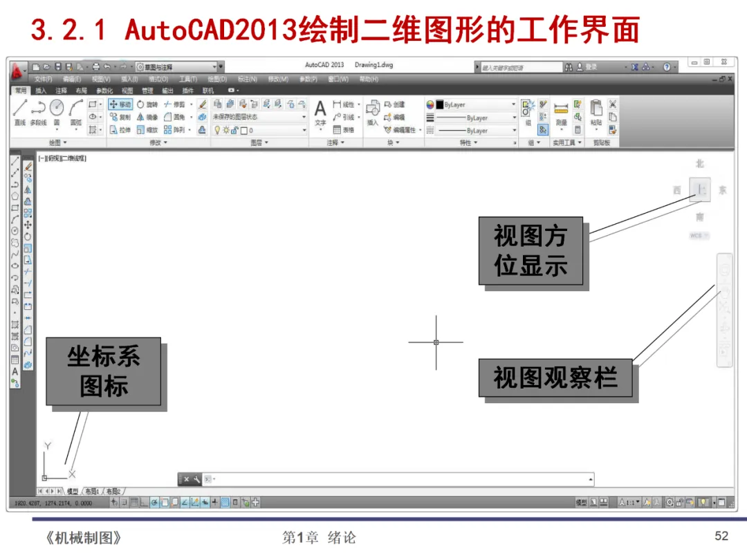
Task: Click the 线性 (Linear) dimension tool
Action: pos(344,104)
